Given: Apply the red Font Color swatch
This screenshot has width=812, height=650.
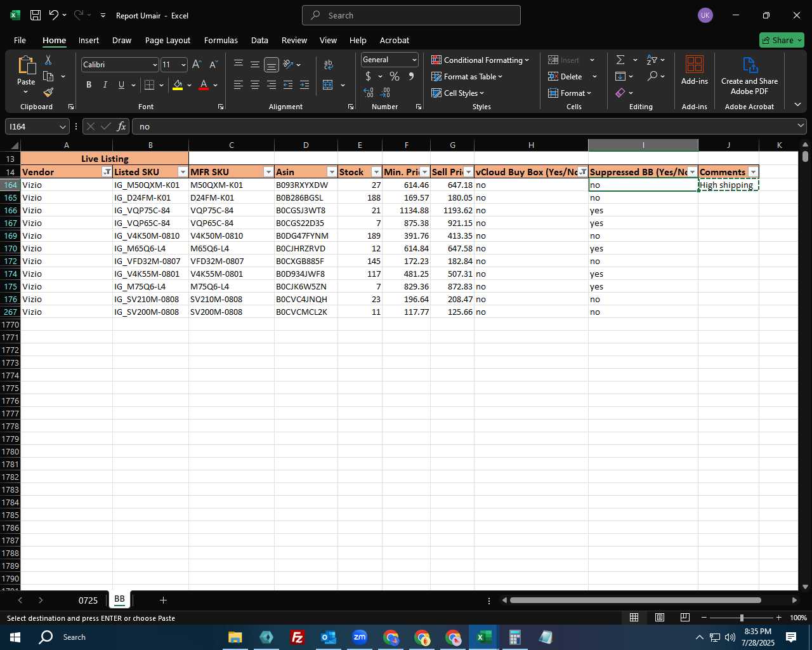Looking at the screenshot, I should click(x=204, y=85).
